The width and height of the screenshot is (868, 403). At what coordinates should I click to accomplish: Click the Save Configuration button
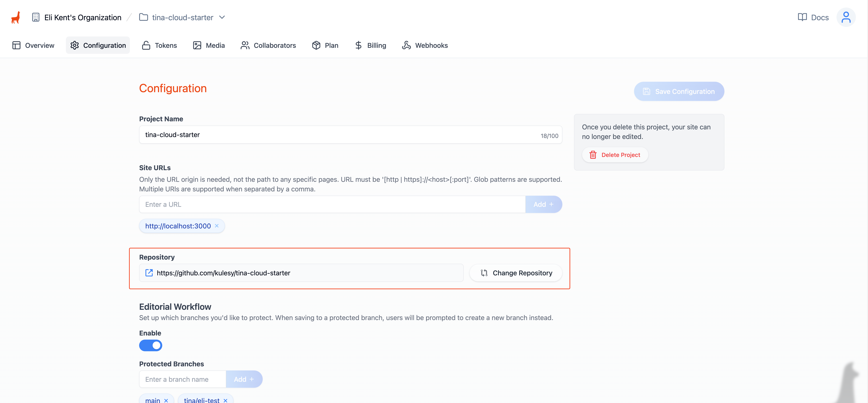679,91
